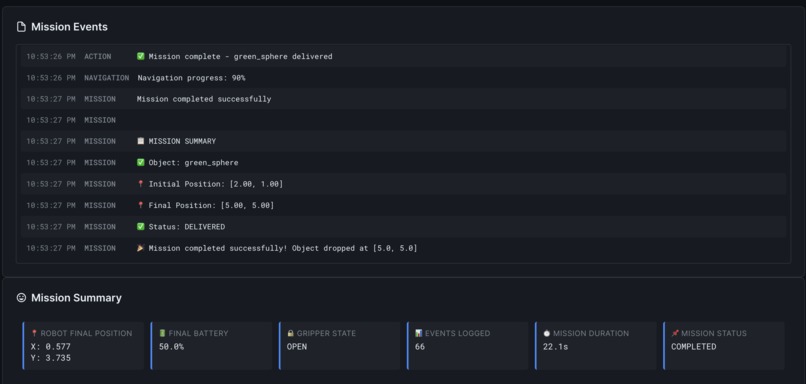Click the 'MISSION DURATION' card label
Viewport: 806px width, 384px height.
pos(591,334)
